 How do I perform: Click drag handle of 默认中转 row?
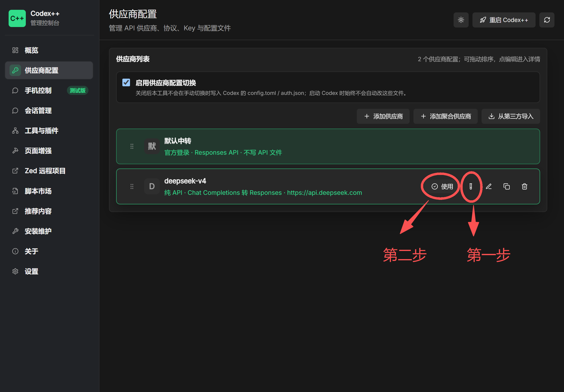click(x=132, y=147)
